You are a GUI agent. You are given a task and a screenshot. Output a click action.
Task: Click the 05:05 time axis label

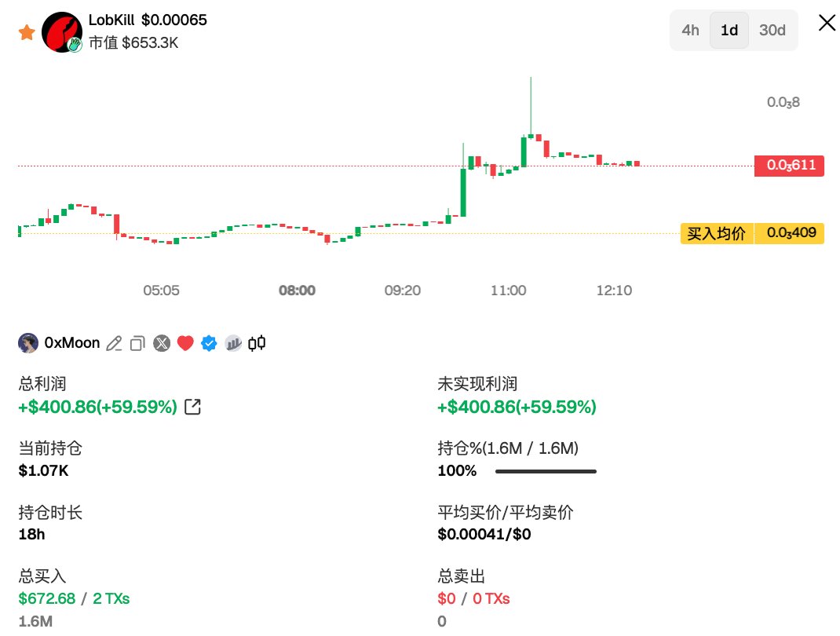click(161, 291)
